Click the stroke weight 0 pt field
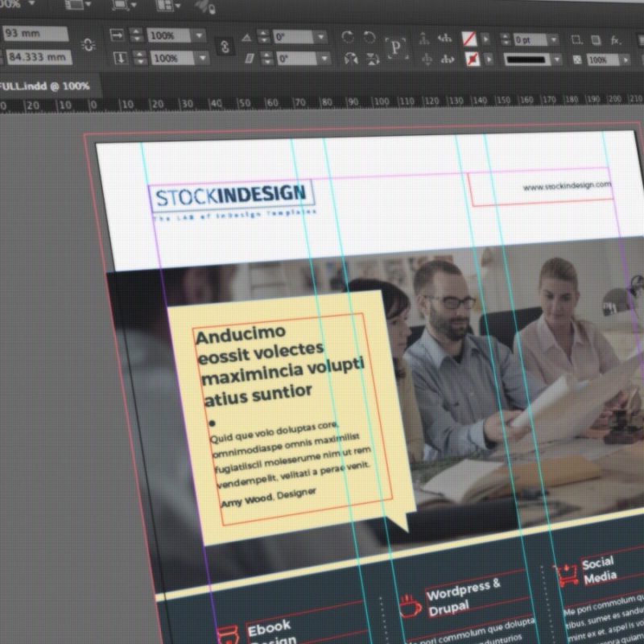Image resolution: width=644 pixels, height=644 pixels. tap(530, 39)
